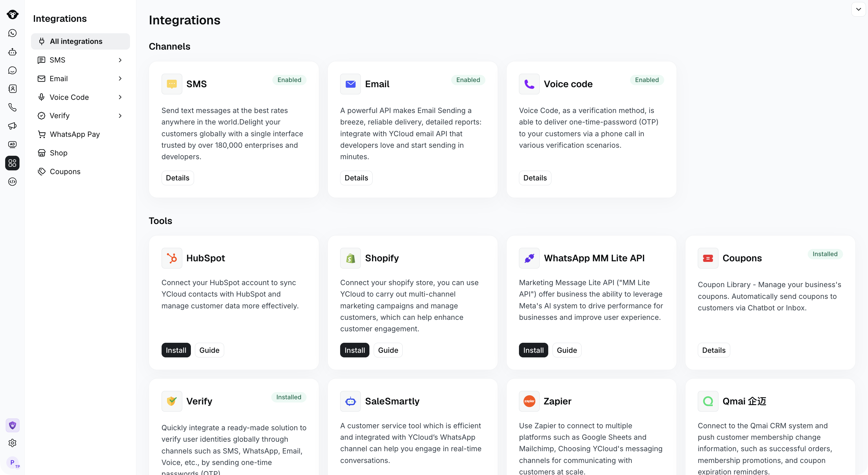Click the purple shield icon near bottom
Screen dimensions: 868x475
[12, 425]
